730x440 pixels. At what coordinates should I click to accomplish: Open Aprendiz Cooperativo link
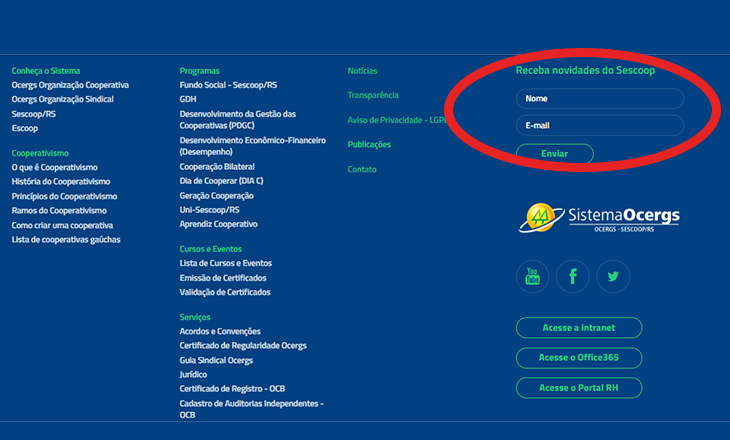tap(218, 224)
